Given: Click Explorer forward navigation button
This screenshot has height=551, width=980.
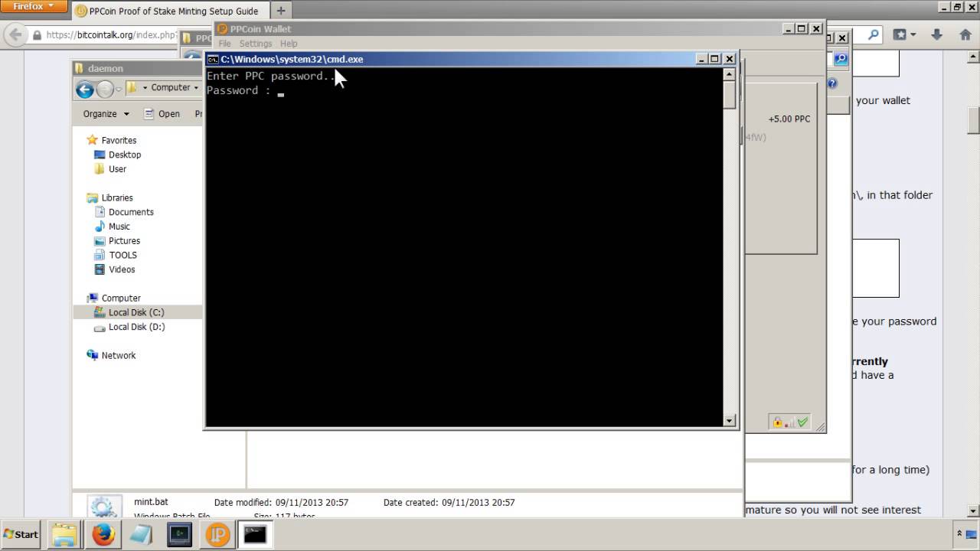Looking at the screenshot, I should pyautogui.click(x=105, y=89).
